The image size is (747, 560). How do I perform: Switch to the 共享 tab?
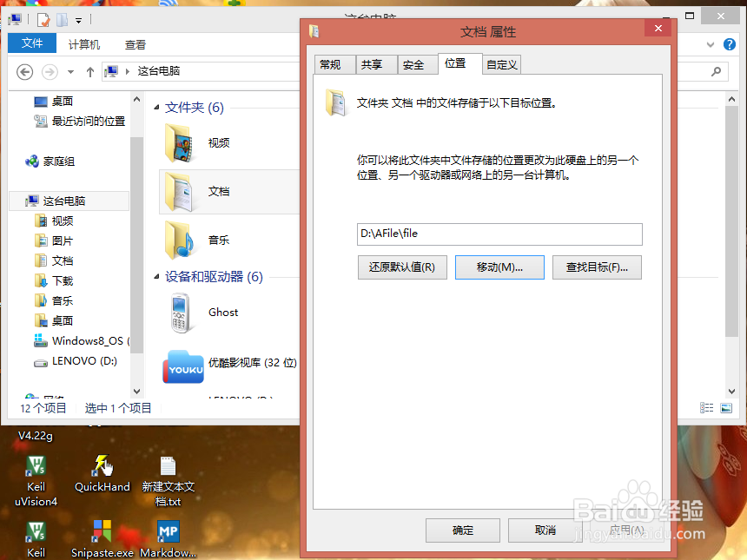pyautogui.click(x=376, y=64)
